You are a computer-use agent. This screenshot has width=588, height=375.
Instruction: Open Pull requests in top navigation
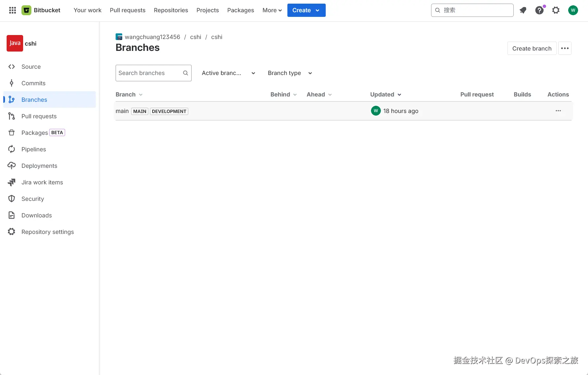pyautogui.click(x=128, y=10)
